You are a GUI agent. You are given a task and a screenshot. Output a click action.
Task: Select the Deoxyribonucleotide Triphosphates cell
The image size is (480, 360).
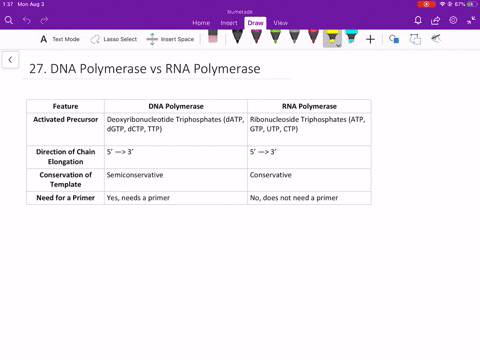(176, 129)
